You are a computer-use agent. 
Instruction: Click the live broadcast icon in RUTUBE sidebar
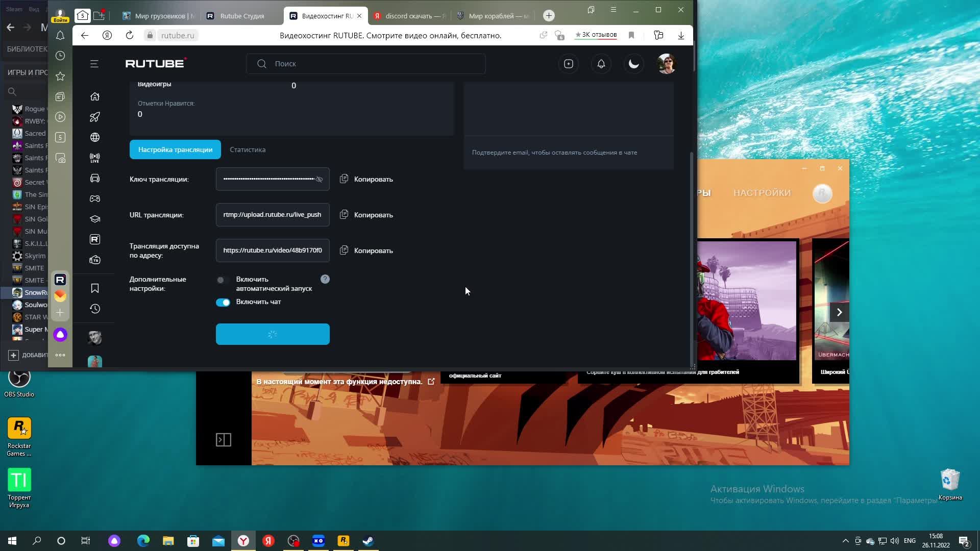point(95,158)
